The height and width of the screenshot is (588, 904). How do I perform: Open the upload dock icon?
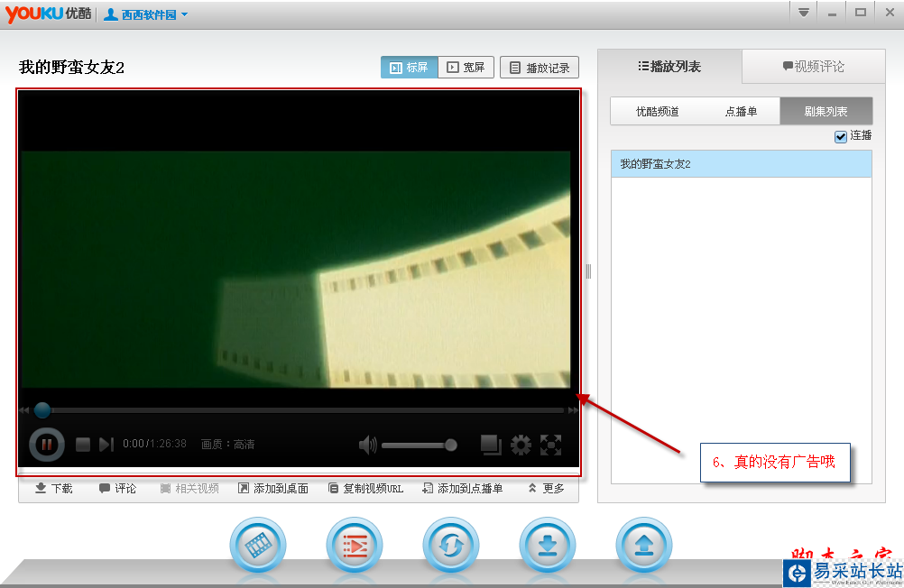click(644, 545)
